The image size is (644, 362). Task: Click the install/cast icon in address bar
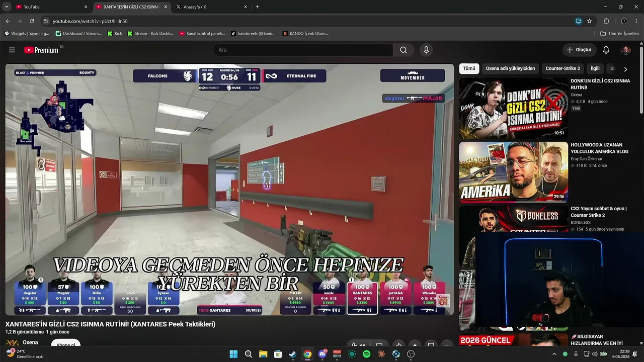(x=579, y=21)
